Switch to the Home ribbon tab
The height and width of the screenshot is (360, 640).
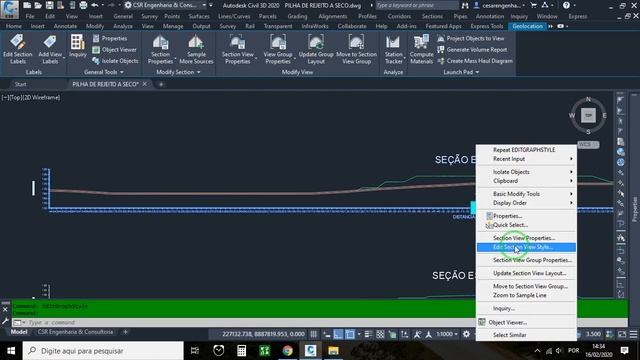tap(14, 26)
